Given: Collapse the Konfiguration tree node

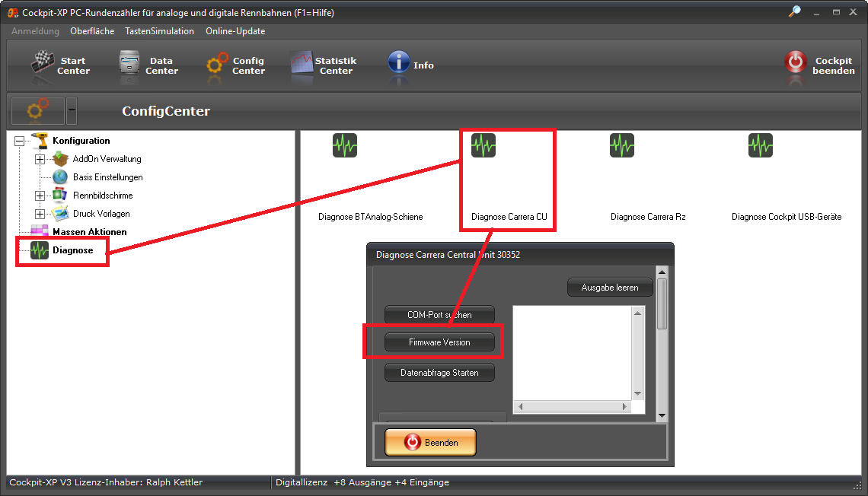Looking at the screenshot, I should [x=19, y=141].
